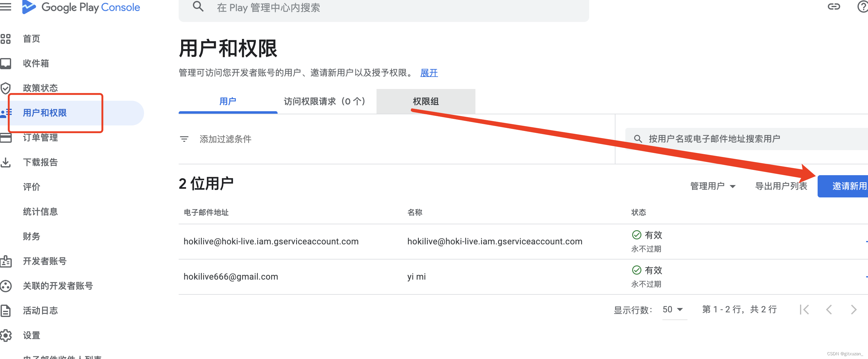Viewport: 868px width, 359px height.
Task: Select 用户和权限 in sidebar
Action: tap(45, 113)
